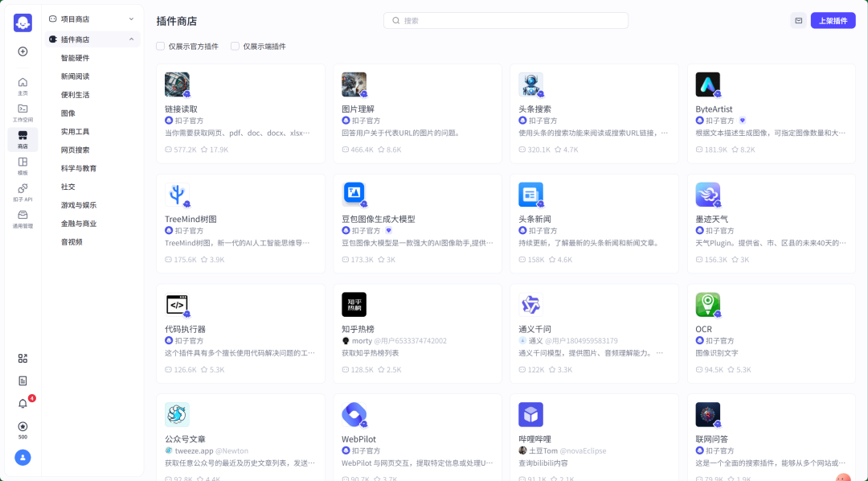Open the 主页 home icon in the sidebar
The image size is (868, 481).
(23, 83)
